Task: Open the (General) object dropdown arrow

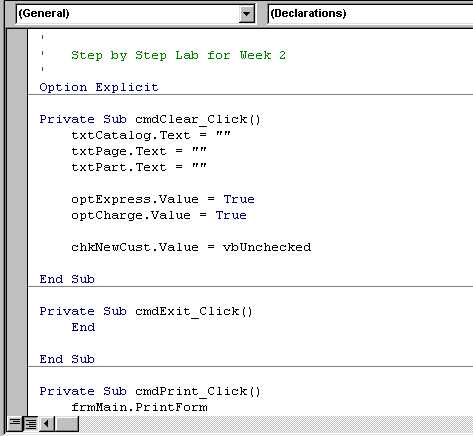Action: tap(246, 14)
